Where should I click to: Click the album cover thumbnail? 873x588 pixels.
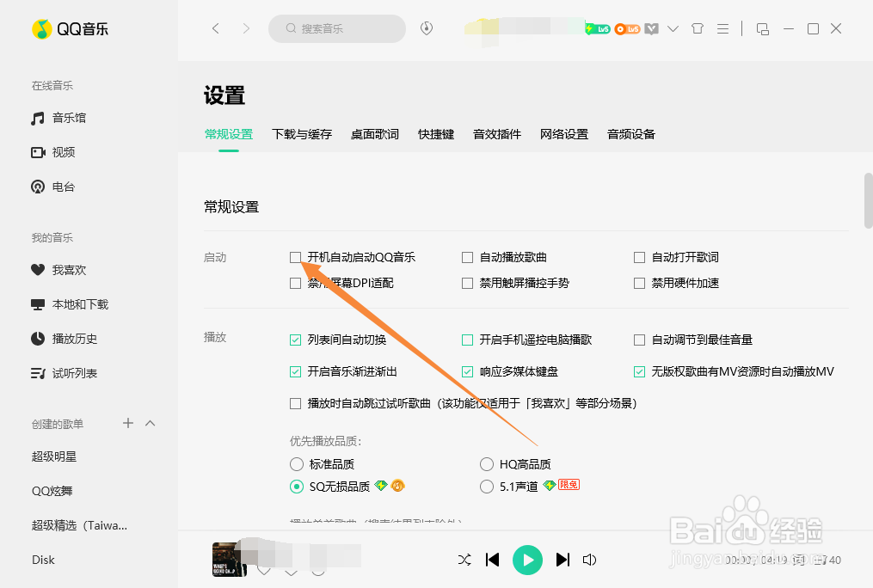click(230, 560)
